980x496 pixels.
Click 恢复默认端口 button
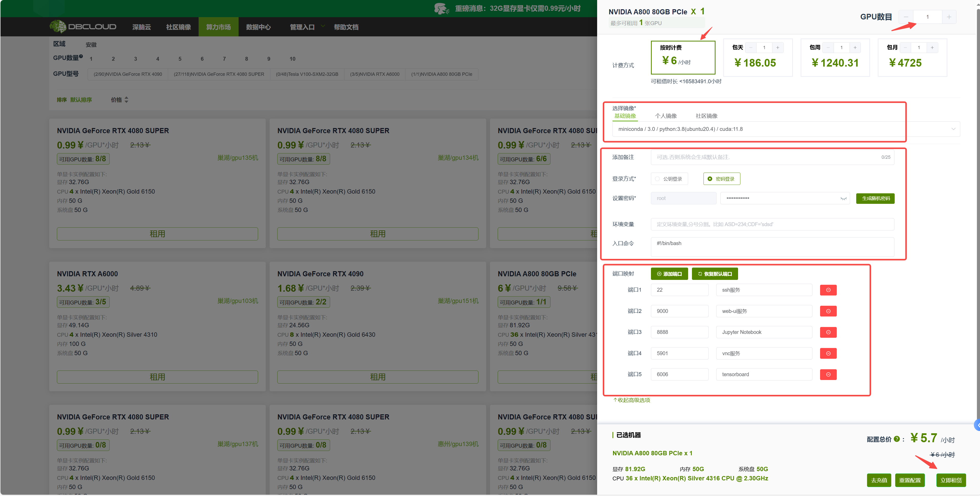tap(715, 274)
